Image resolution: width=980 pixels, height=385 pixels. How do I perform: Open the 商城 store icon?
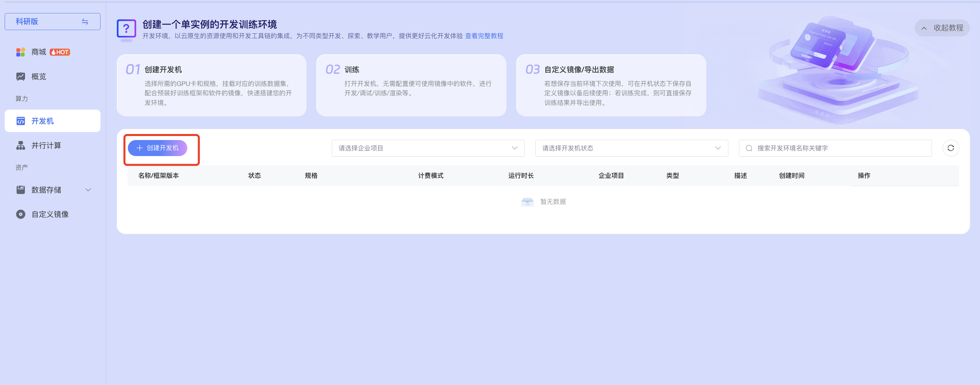click(x=21, y=52)
